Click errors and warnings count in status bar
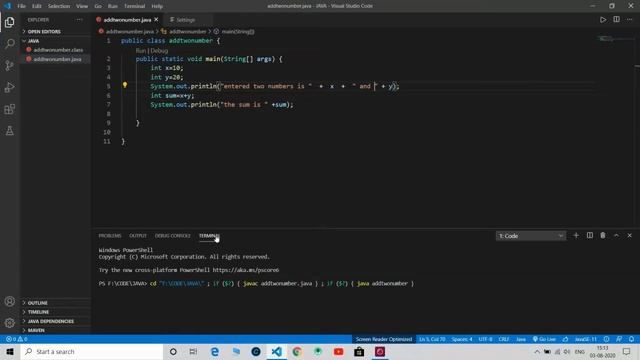640x360 pixels. (16, 339)
